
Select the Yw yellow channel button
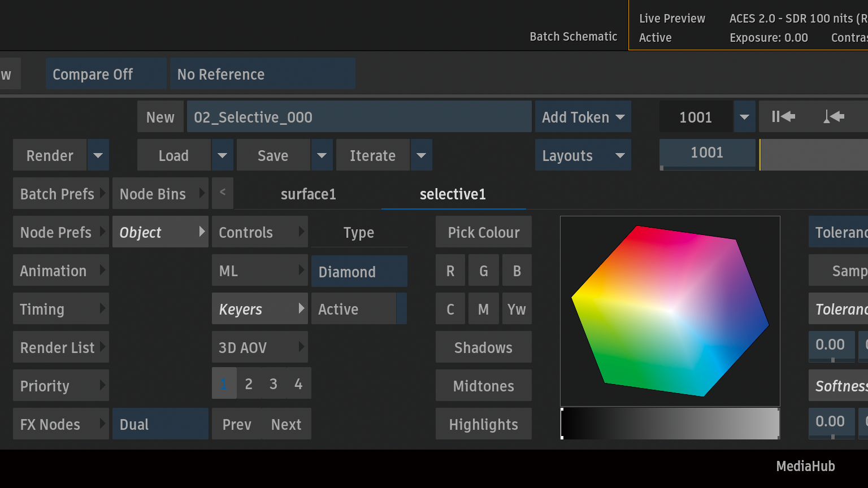[517, 310]
